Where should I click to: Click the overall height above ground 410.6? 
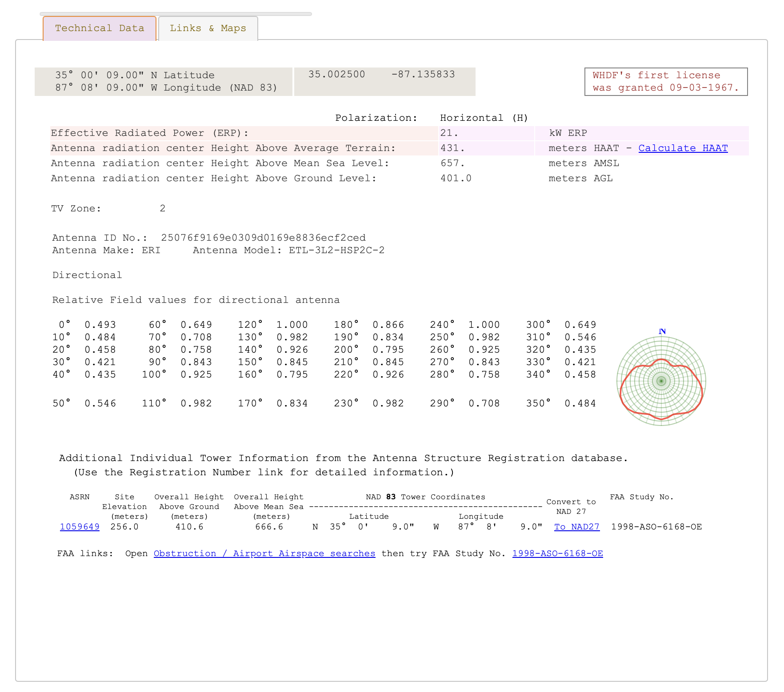[x=189, y=527]
